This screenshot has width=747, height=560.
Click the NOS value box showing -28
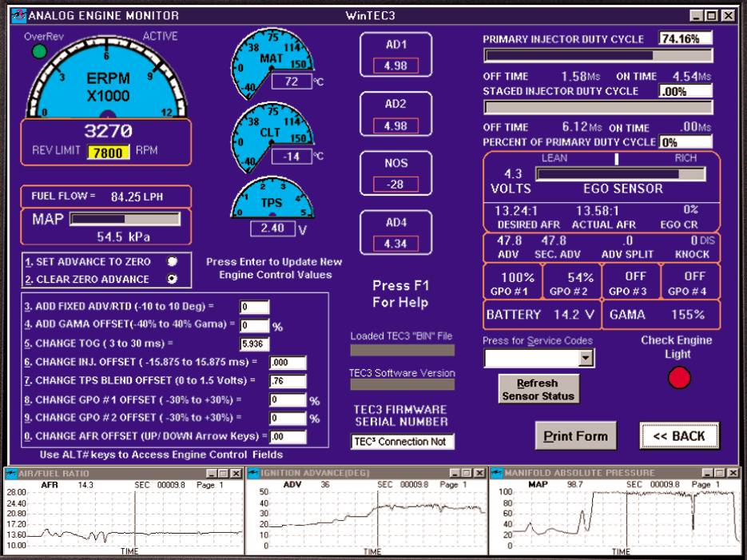pyautogui.click(x=395, y=185)
